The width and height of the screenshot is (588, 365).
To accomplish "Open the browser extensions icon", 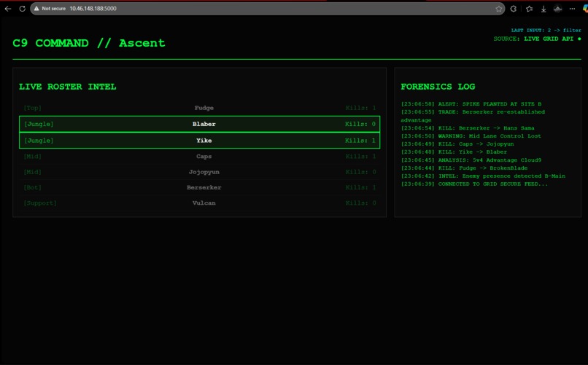I will 514,9.
